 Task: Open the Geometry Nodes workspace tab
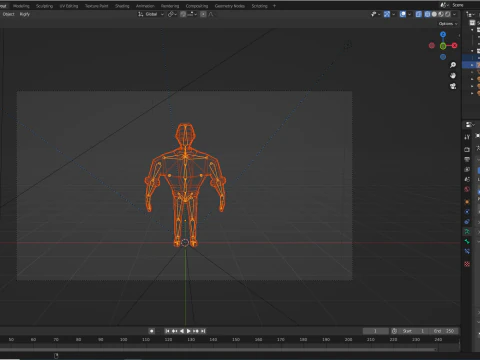coord(230,6)
